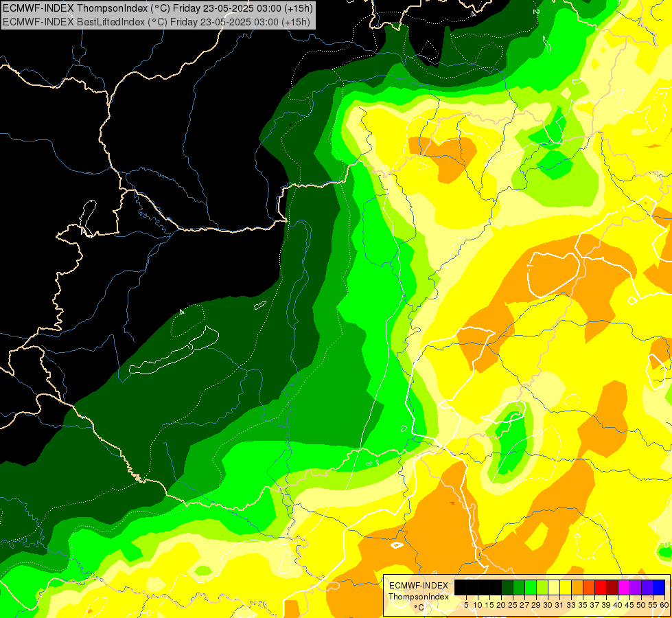The width and height of the screenshot is (672, 618).
Task: Click the BestLiftedIndex title line at top
Action: [x=157, y=22]
